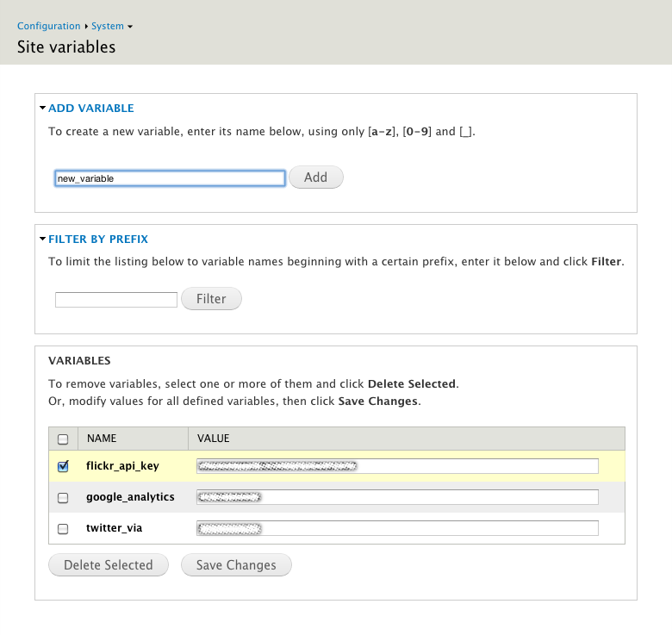This screenshot has height=635, width=672.
Task: Click the prefix filter text field
Action: (x=116, y=300)
